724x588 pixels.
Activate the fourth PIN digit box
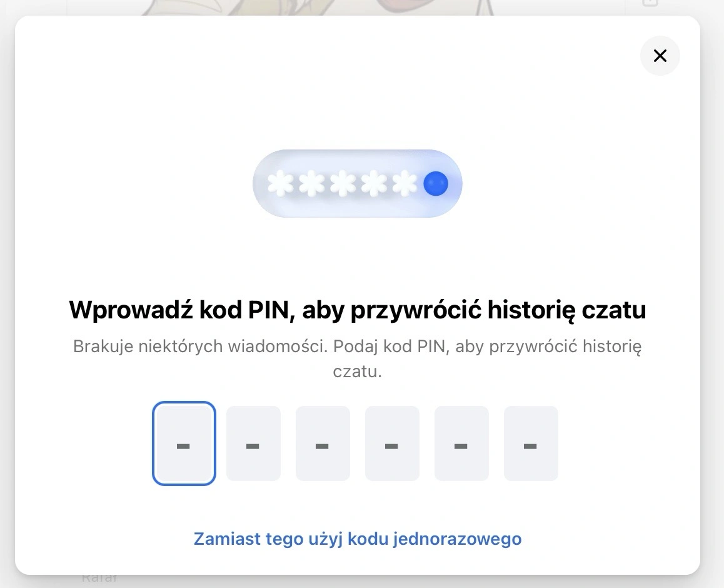click(x=392, y=444)
